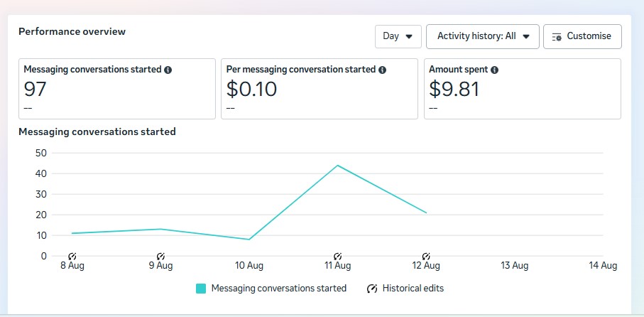This screenshot has height=317, width=644.
Task: Open the historical edit marker at 9 Aug
Action: click(160, 256)
